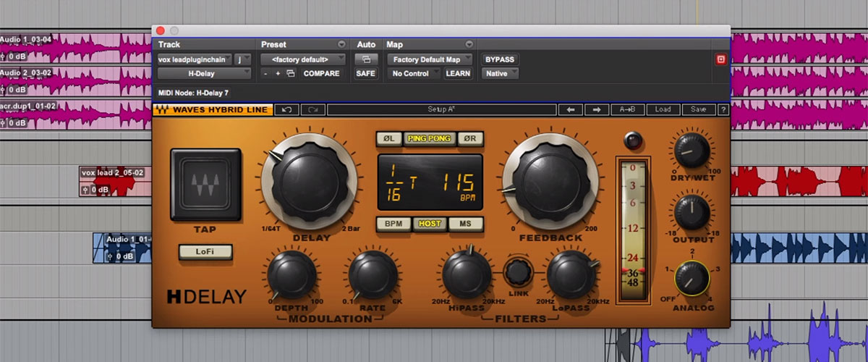
Task: Select BPM sync mode
Action: point(393,224)
